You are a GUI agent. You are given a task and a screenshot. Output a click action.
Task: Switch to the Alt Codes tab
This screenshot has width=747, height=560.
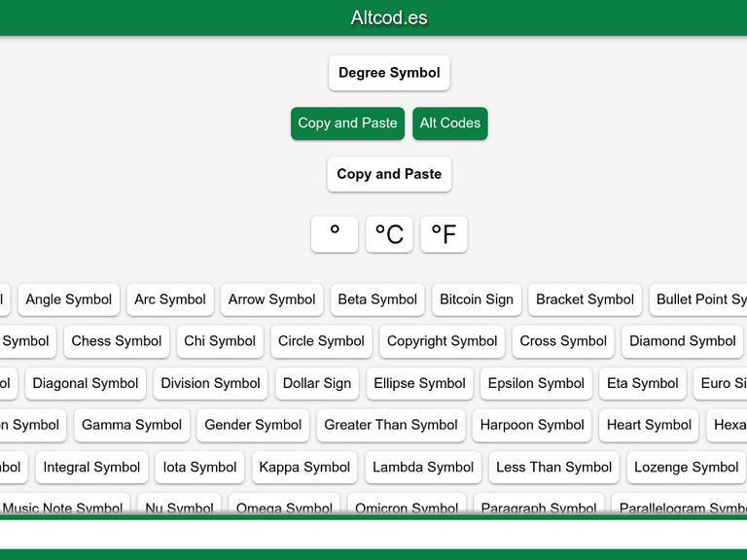point(449,123)
